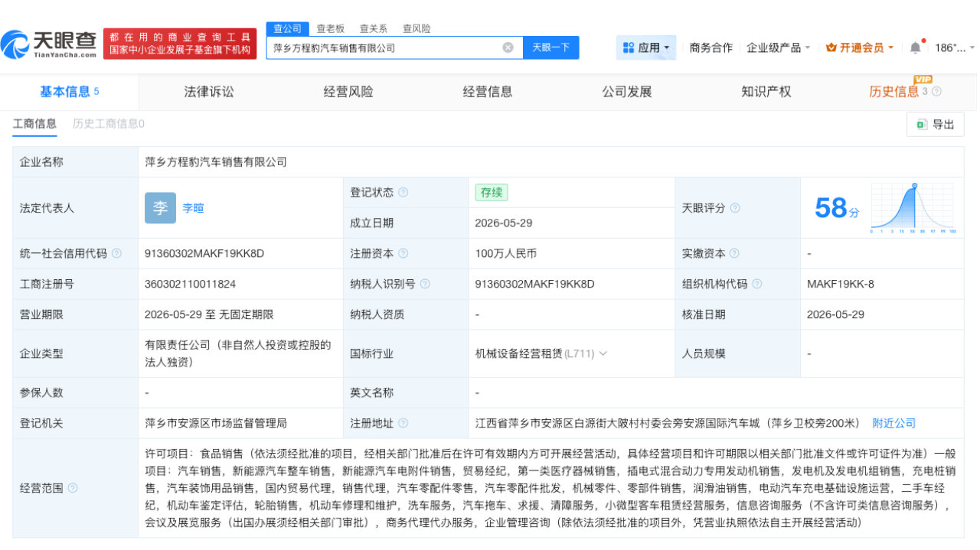Viewport: 980px width, 550px height.
Task: Open the account dropdown 186*...
Action: point(955,47)
